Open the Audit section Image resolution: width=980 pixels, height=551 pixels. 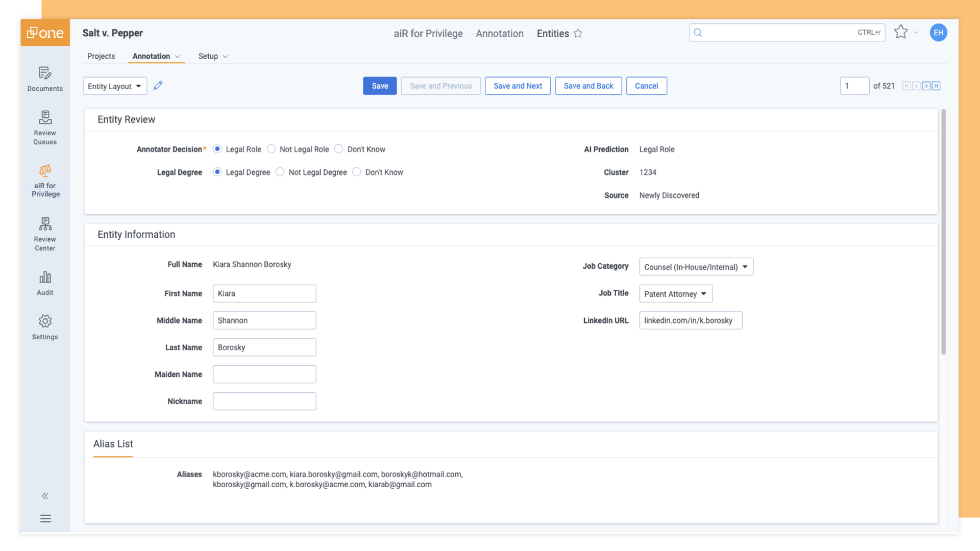[45, 283]
